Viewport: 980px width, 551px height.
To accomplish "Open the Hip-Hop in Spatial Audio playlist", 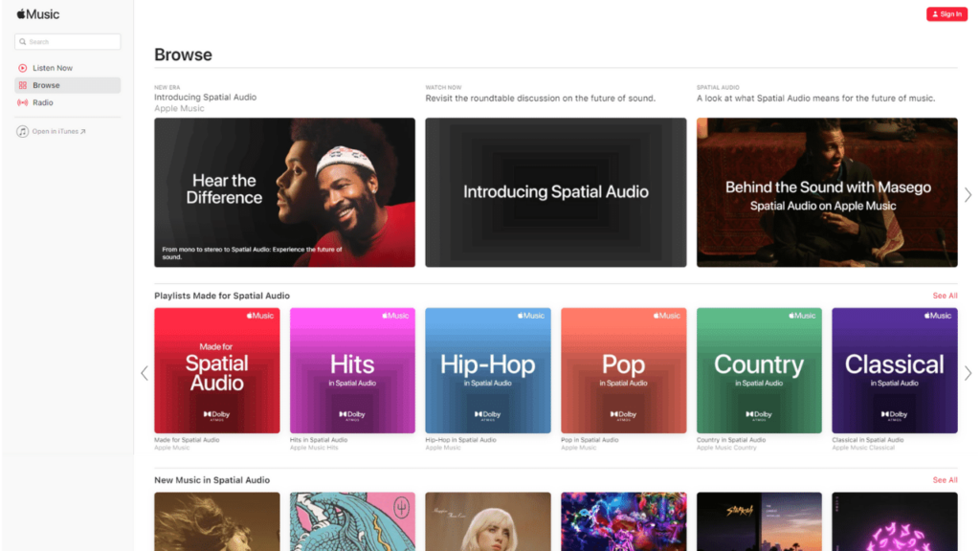I will tap(488, 370).
